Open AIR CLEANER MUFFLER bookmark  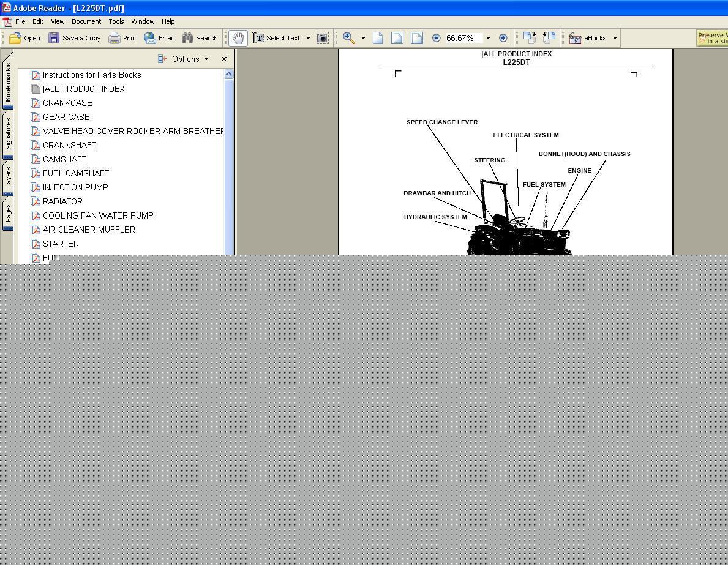[x=89, y=230]
